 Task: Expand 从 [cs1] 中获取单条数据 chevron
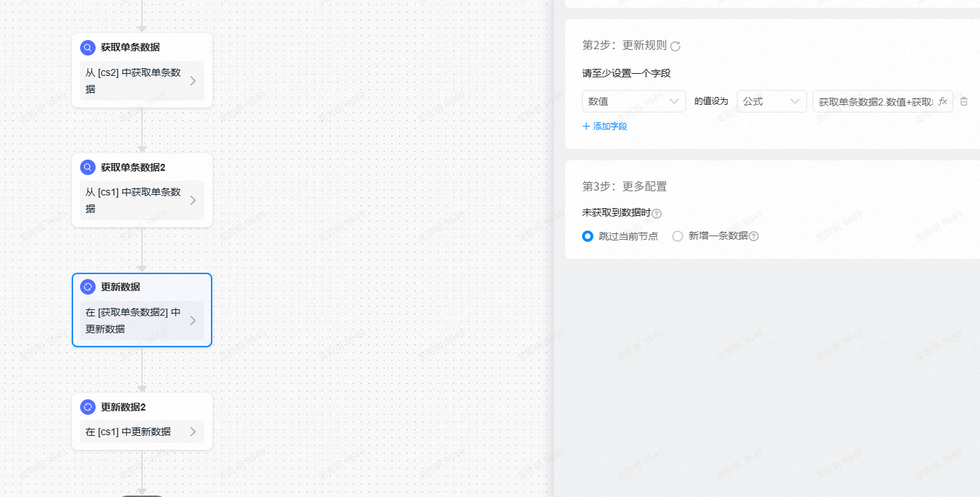tap(193, 200)
